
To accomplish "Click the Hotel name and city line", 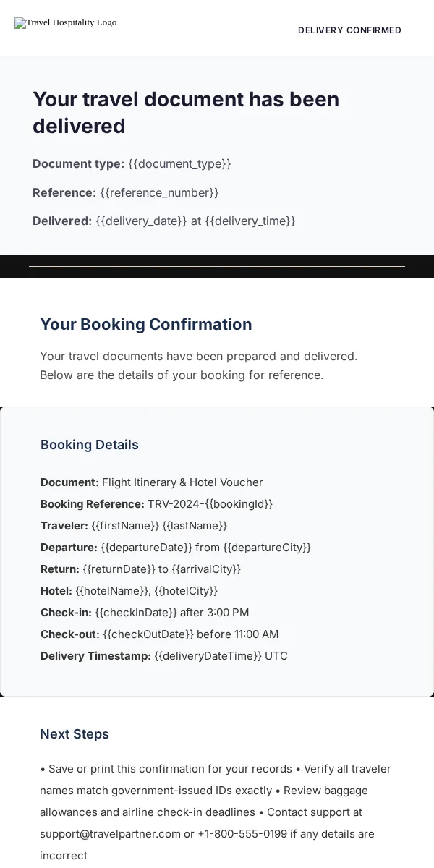I will pos(129,591).
